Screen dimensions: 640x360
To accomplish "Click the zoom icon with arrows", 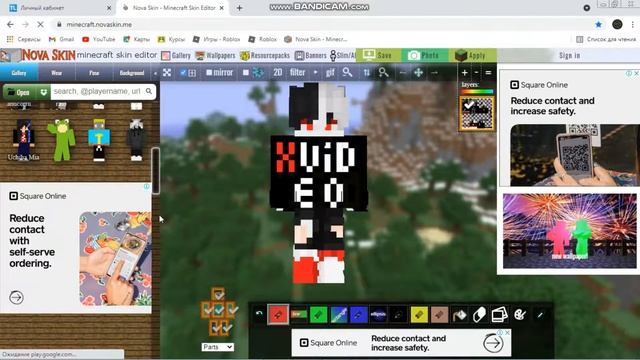I will pos(383,73).
